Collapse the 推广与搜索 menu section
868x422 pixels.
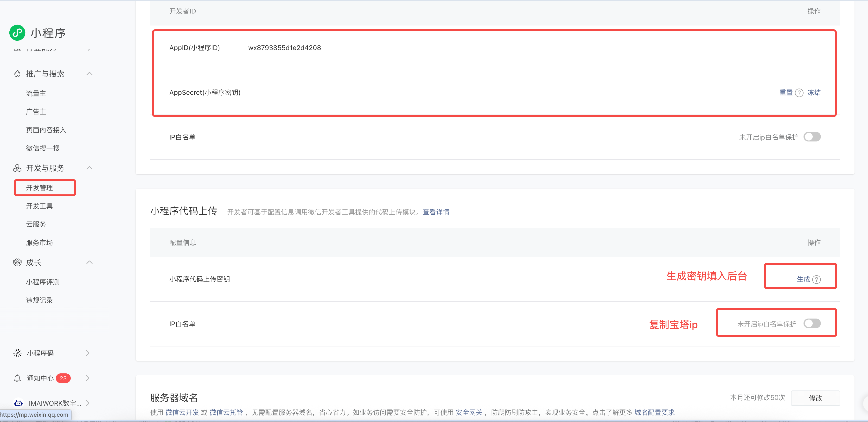coord(89,74)
